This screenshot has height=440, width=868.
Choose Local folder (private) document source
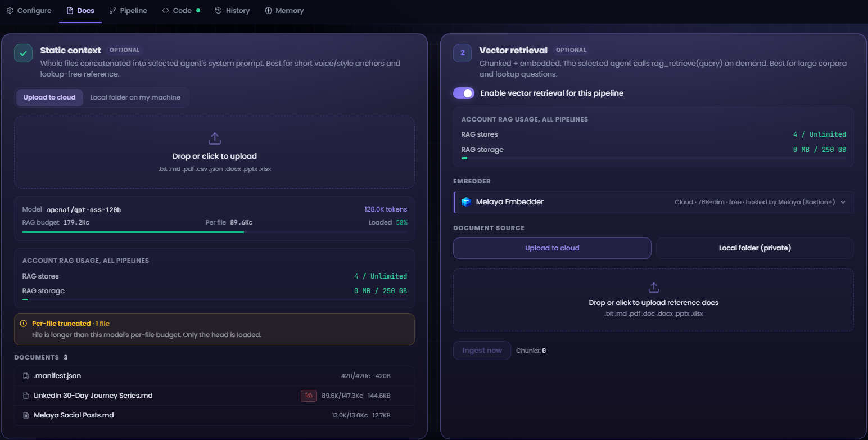[x=754, y=248]
